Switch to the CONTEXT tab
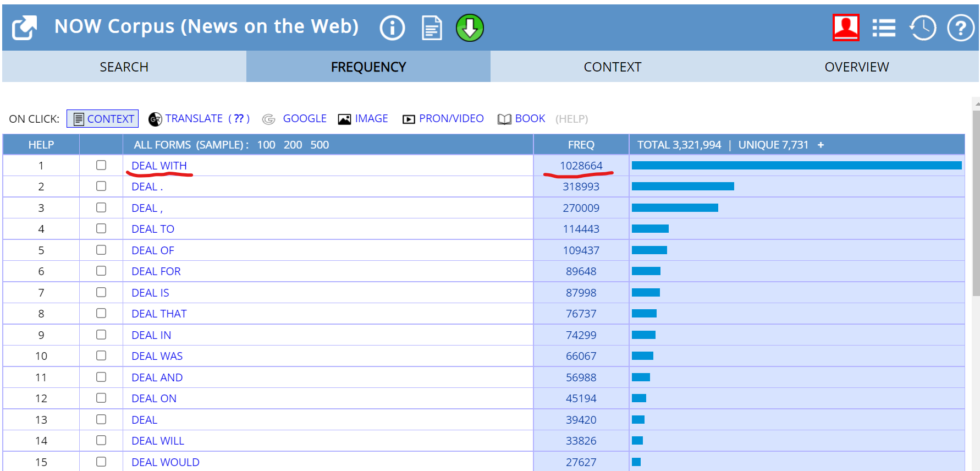Viewport: 980px width, 471px height. (612, 67)
